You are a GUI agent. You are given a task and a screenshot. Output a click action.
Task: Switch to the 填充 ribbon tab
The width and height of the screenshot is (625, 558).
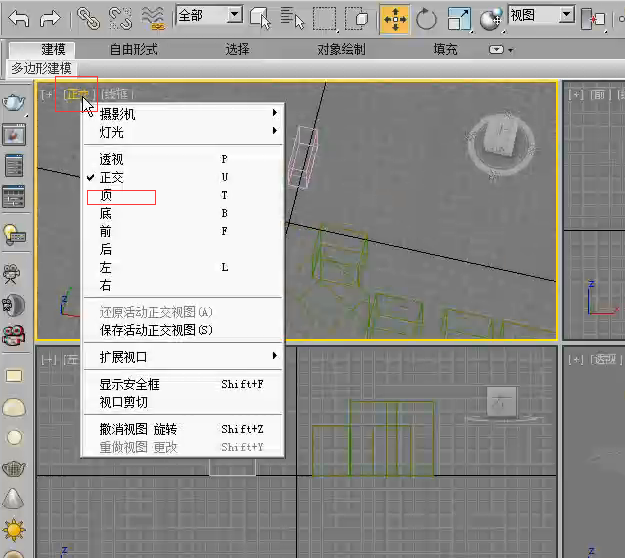tap(445, 49)
